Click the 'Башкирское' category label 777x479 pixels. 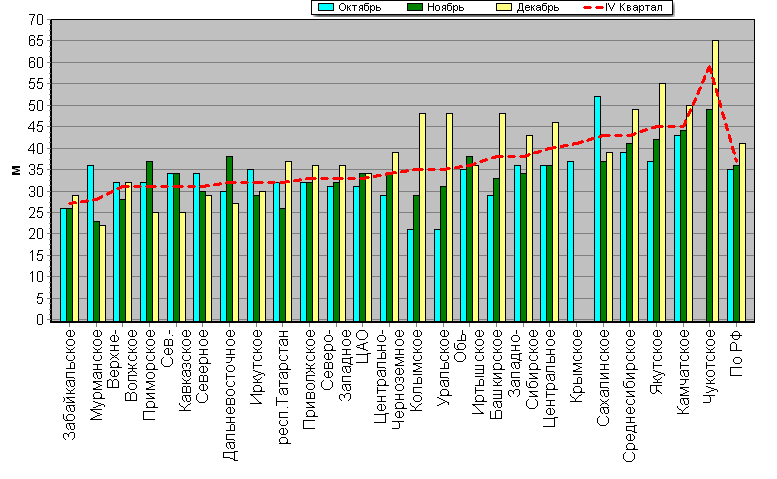[497, 374]
